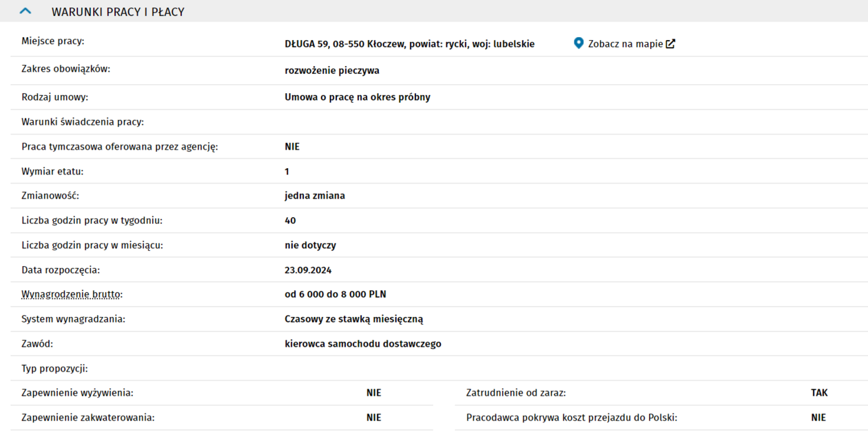Click the map pin location icon
This screenshot has width=868, height=448.
(x=579, y=43)
